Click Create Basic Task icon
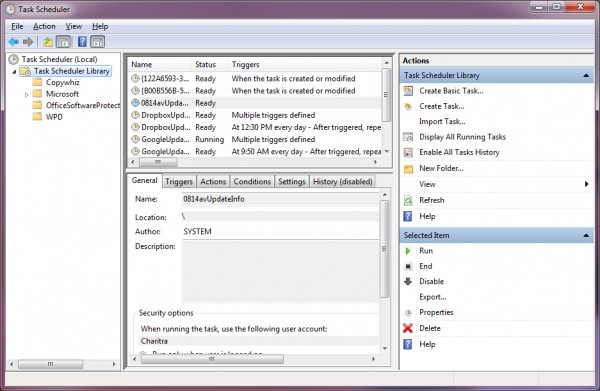The image size is (600, 391). (408, 91)
